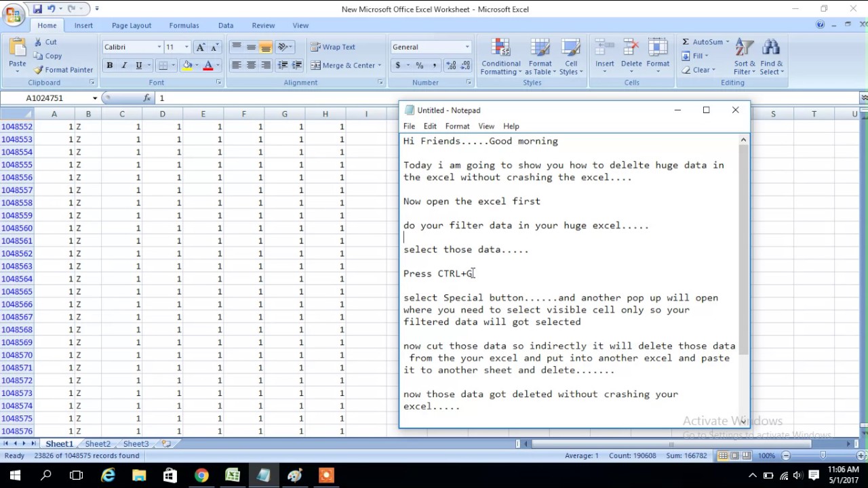
Task: Switch to the Sheet2 worksheet tab
Action: (98, 444)
